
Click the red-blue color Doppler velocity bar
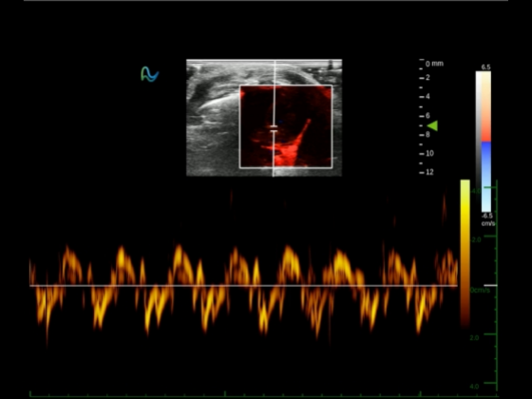coord(484,142)
